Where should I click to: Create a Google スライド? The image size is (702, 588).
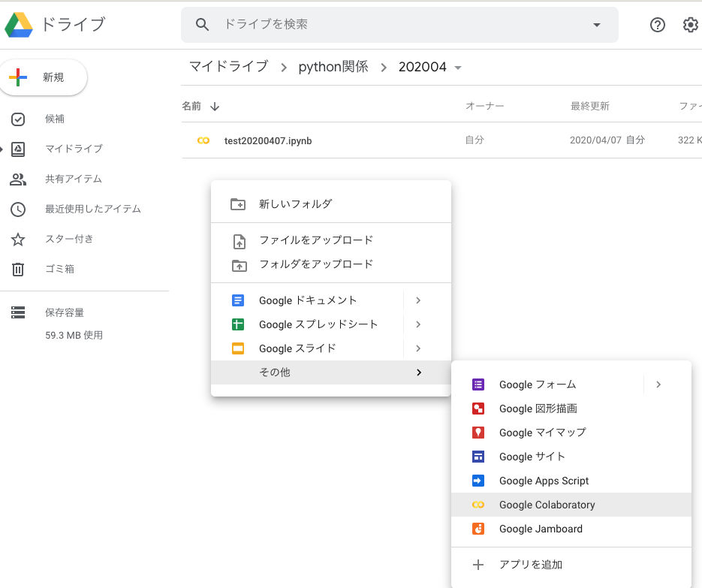point(297,348)
